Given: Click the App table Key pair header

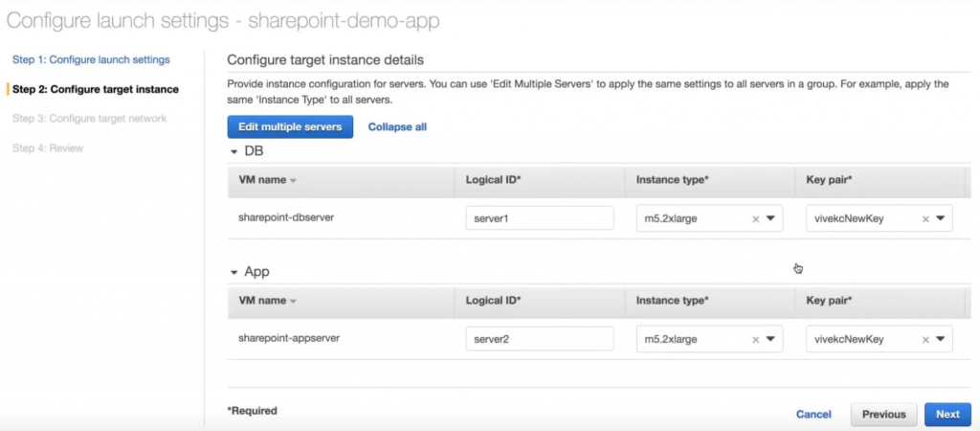Looking at the screenshot, I should (830, 300).
